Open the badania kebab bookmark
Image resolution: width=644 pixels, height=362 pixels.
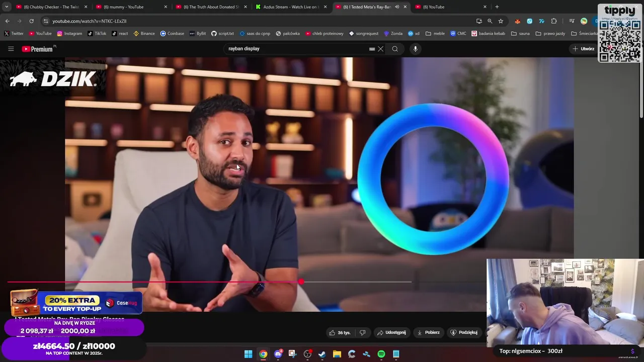click(488, 34)
